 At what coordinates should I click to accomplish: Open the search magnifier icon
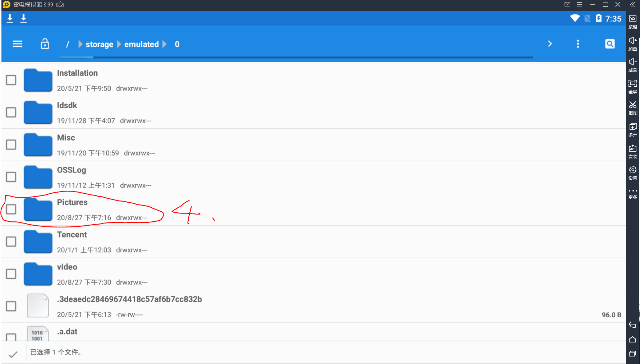tap(610, 44)
